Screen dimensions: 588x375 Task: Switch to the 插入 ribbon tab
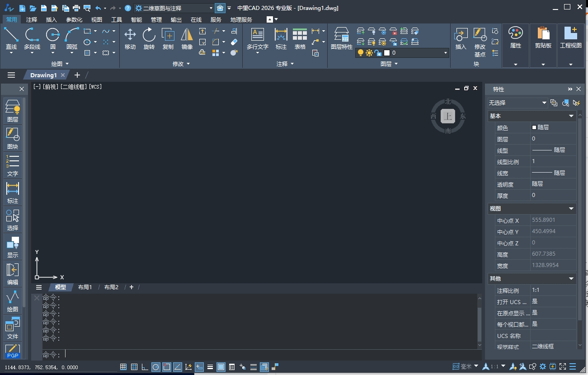(52, 19)
